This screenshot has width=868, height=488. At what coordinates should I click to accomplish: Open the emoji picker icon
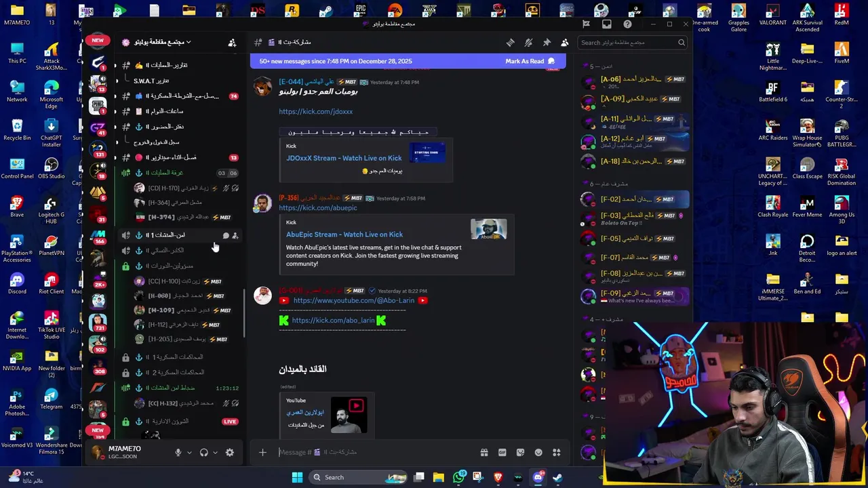coord(538,452)
